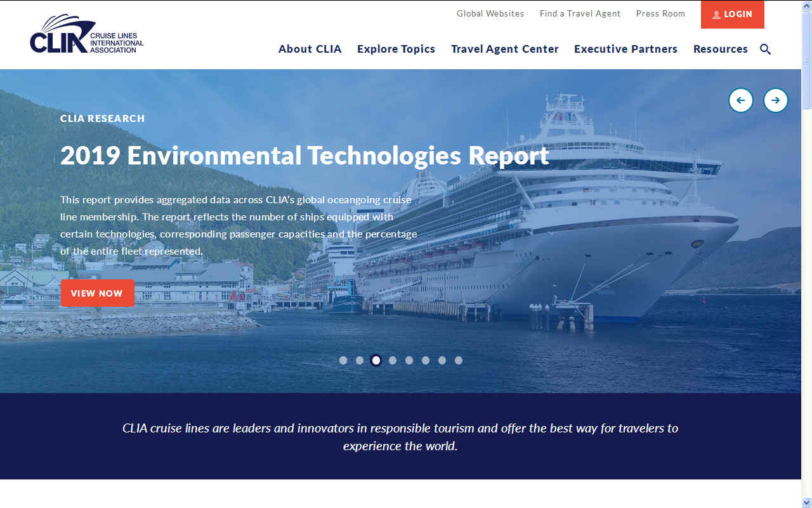Open the Global Websites link

click(x=490, y=13)
